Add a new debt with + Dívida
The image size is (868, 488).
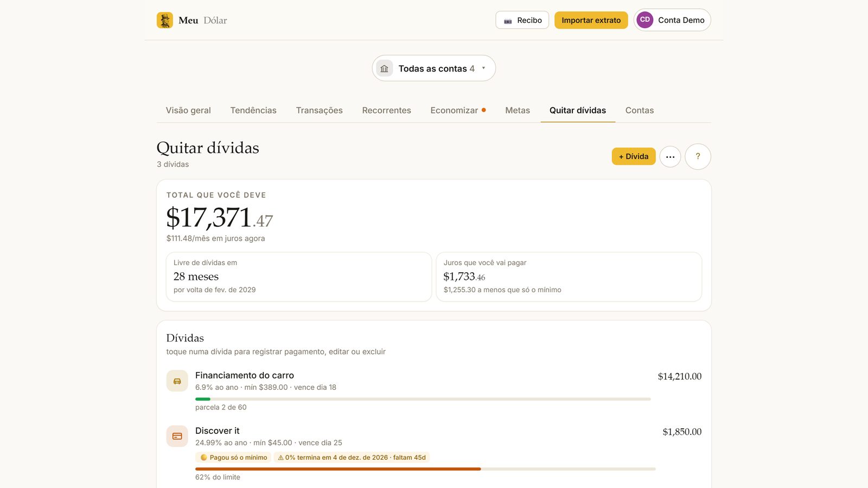coord(634,156)
